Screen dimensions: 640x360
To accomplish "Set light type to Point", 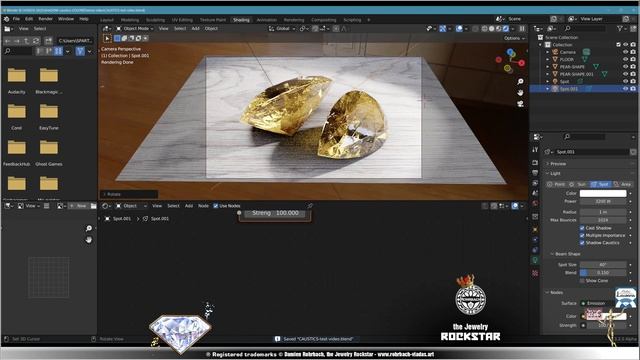I will 556,184.
